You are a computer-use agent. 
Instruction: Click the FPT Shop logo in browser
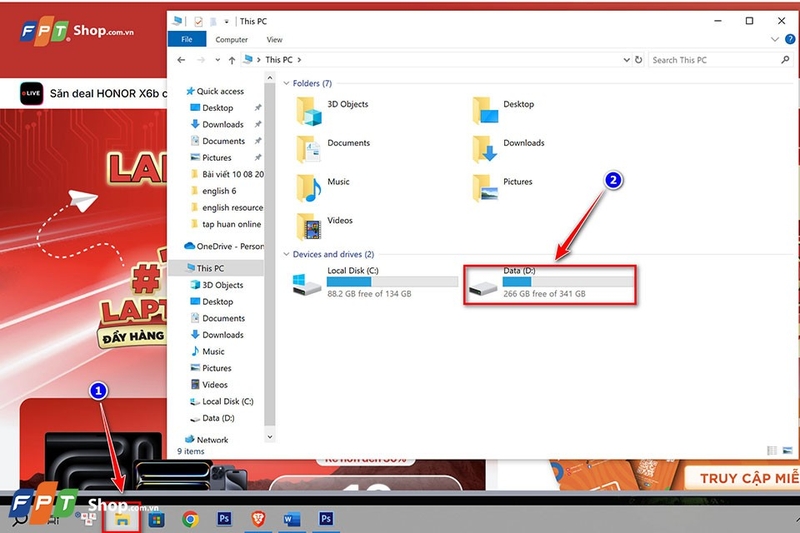pyautogui.click(x=77, y=32)
